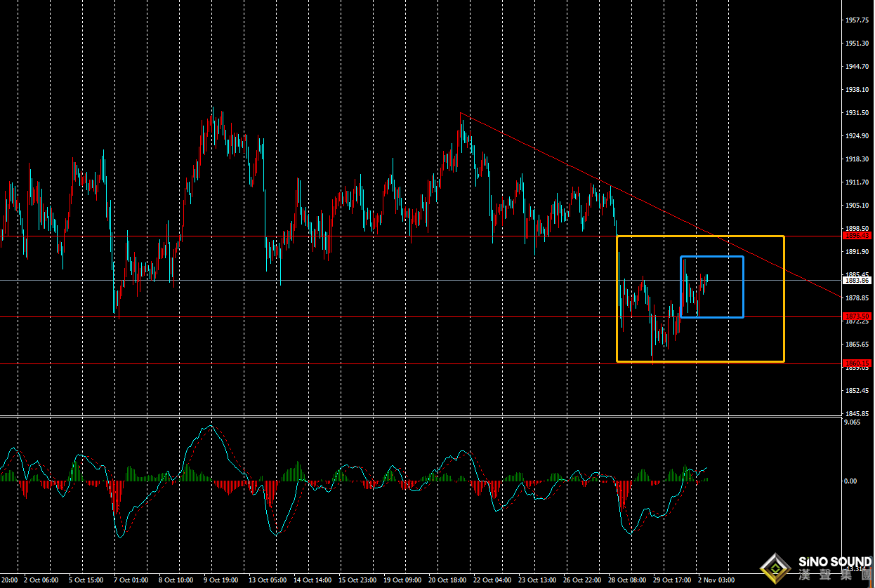The height and width of the screenshot is (588, 875).
Task: Select the 1860.15 red price label
Action: coord(856,363)
